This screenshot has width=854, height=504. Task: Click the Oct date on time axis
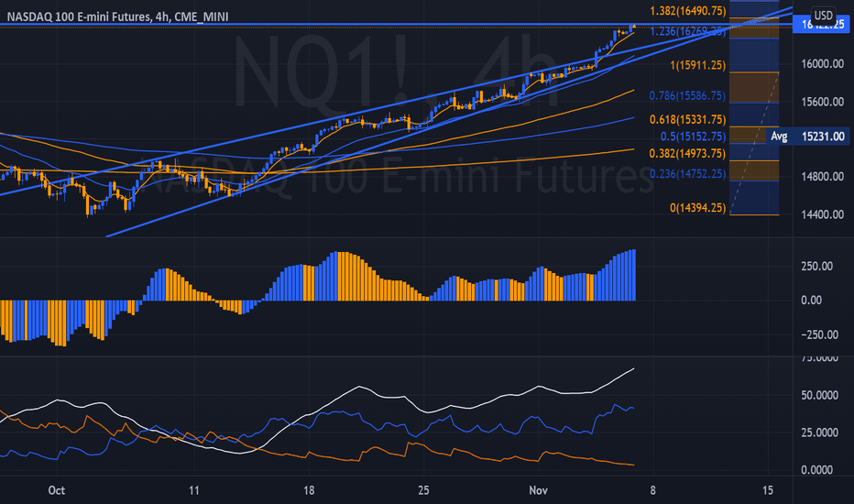[57, 490]
